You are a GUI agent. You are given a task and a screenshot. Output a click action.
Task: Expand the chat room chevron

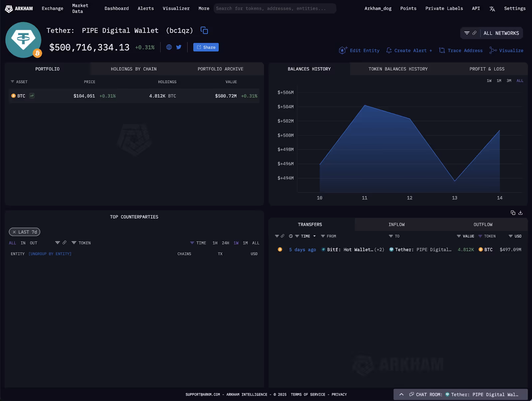401,395
